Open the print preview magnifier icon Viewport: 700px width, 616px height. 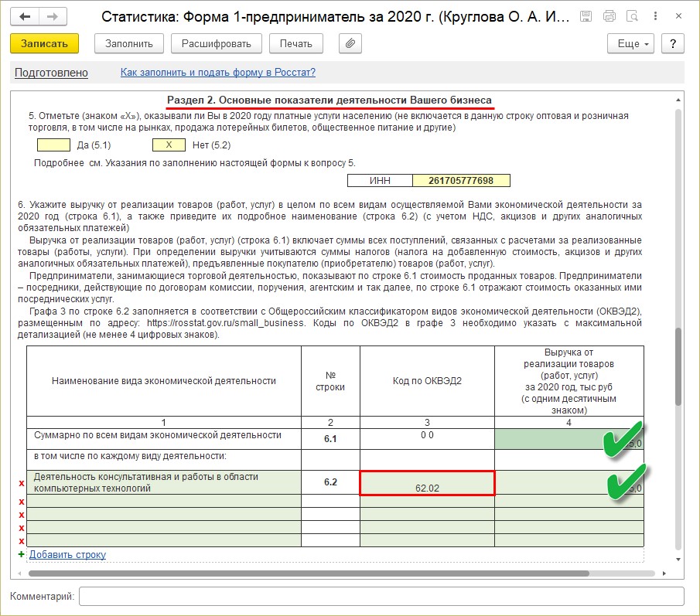[632, 16]
